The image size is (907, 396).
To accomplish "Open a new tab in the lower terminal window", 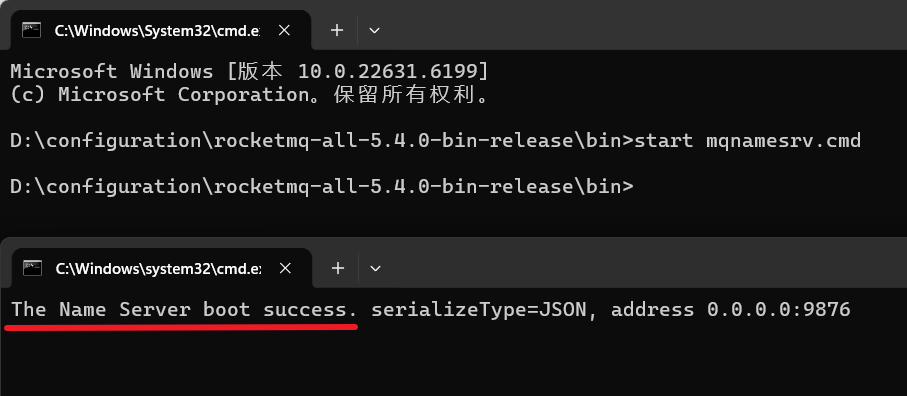I will [338, 268].
